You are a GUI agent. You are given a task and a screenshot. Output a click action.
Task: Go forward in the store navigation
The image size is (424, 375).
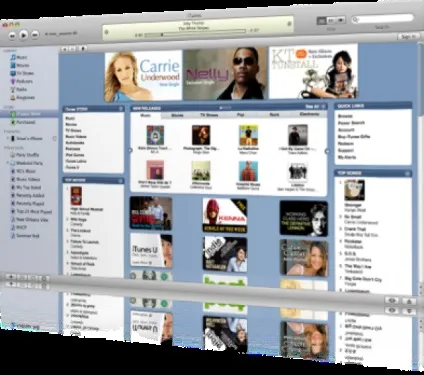point(72,49)
